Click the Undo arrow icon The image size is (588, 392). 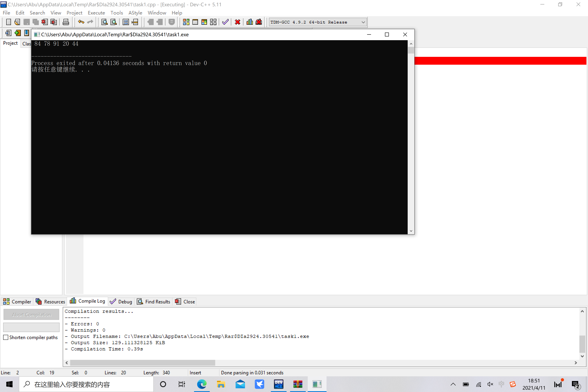click(x=81, y=22)
